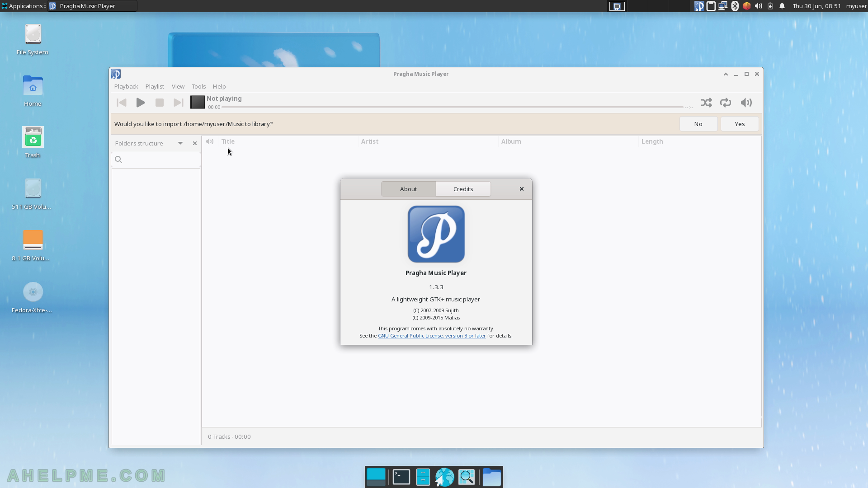
Task: Click the '0 Tracks - 00:00' status text
Action: pyautogui.click(x=229, y=436)
